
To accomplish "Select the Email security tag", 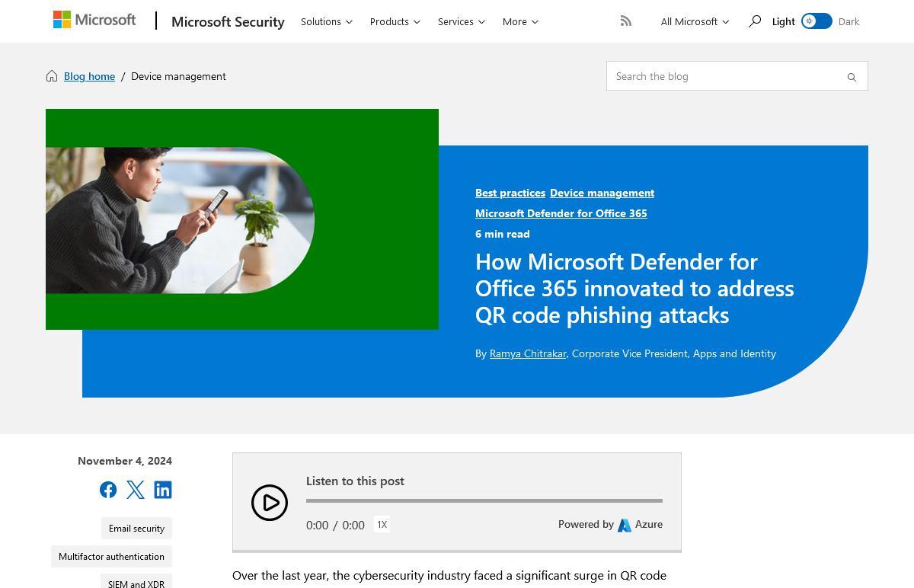I will coord(136,529).
